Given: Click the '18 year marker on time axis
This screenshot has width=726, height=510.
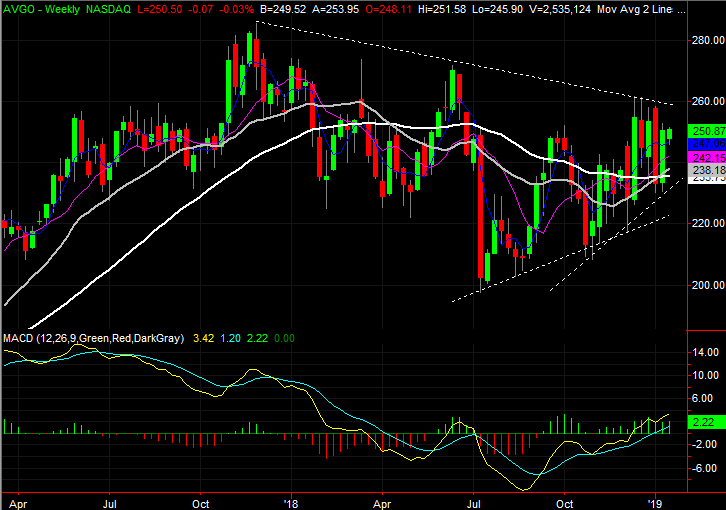Looking at the screenshot, I should pyautogui.click(x=292, y=500).
